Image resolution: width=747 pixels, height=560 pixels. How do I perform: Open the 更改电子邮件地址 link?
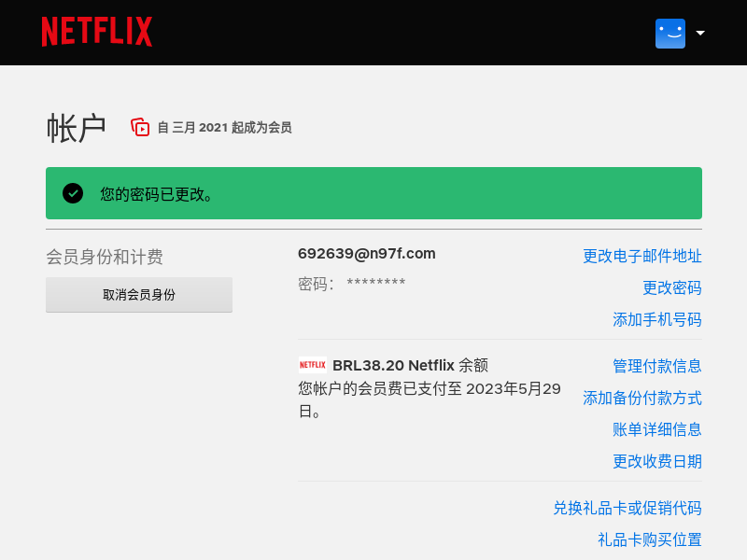pos(642,256)
